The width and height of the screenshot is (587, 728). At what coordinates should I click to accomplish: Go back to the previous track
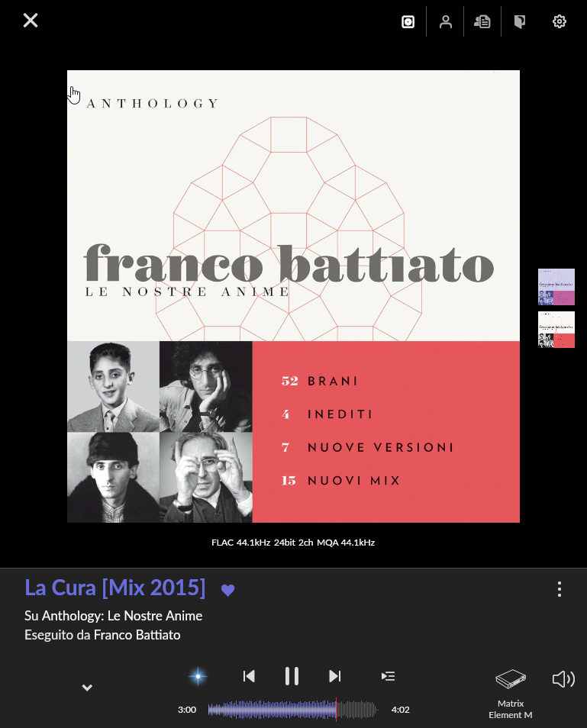pyautogui.click(x=249, y=676)
